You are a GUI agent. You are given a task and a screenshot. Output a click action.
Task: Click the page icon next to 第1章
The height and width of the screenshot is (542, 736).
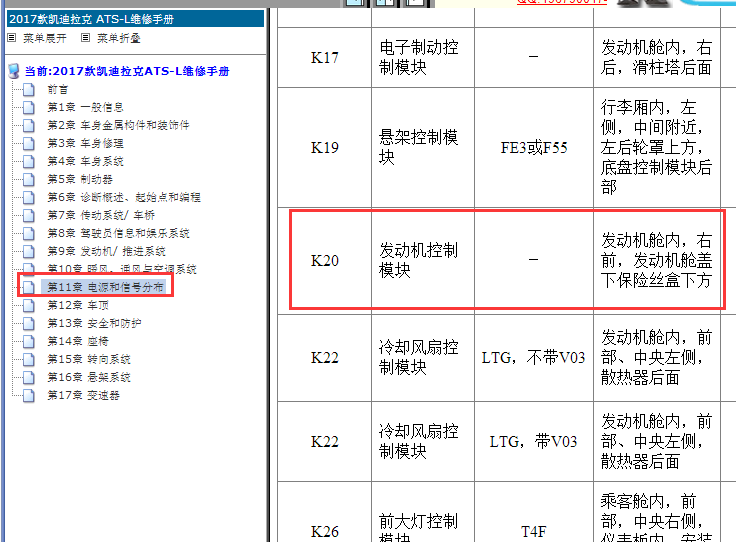(29, 107)
